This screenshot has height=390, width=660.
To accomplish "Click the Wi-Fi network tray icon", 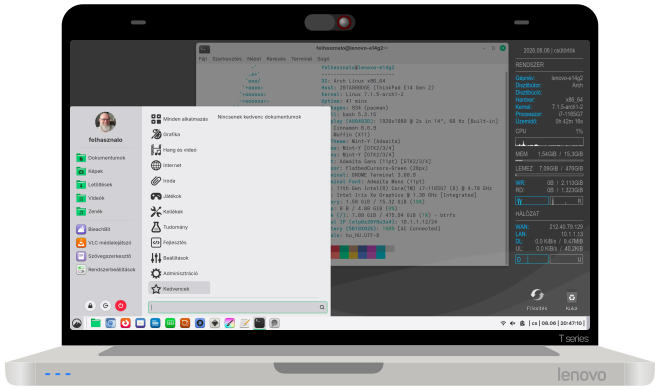I will (503, 323).
